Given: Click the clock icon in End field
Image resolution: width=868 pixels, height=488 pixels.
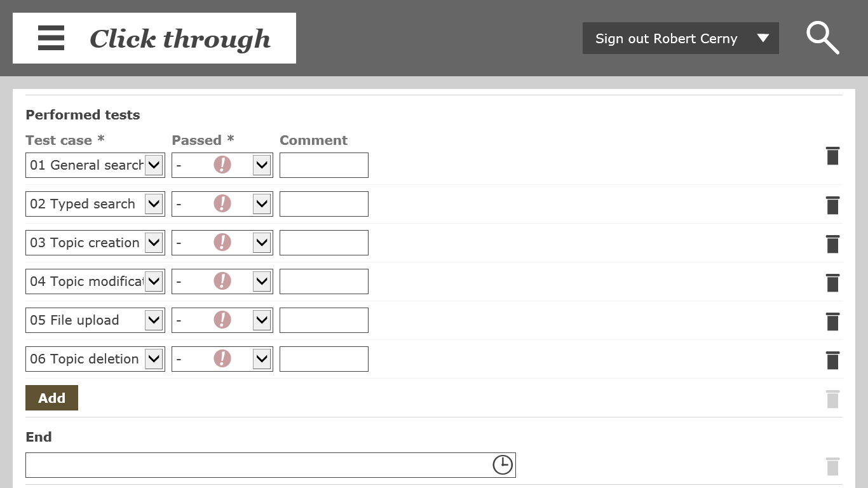Looking at the screenshot, I should (503, 464).
